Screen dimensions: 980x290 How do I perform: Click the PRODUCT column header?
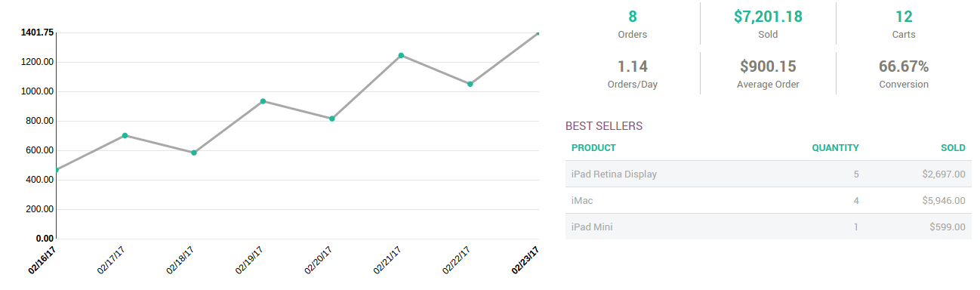point(593,148)
